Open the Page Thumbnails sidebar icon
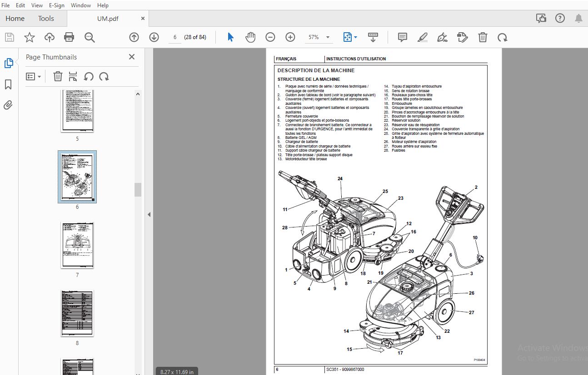This screenshot has width=588, height=375. [9, 64]
